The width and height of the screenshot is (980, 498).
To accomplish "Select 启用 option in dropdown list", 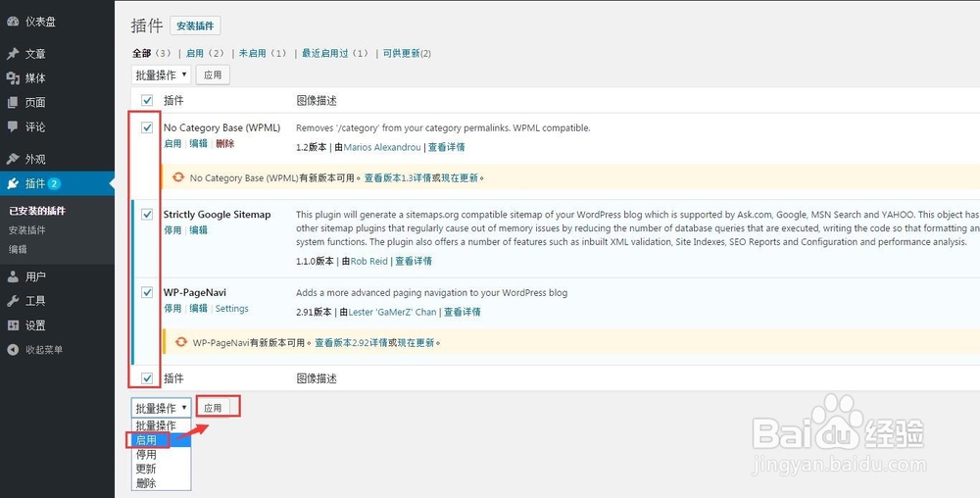I will coord(162,440).
